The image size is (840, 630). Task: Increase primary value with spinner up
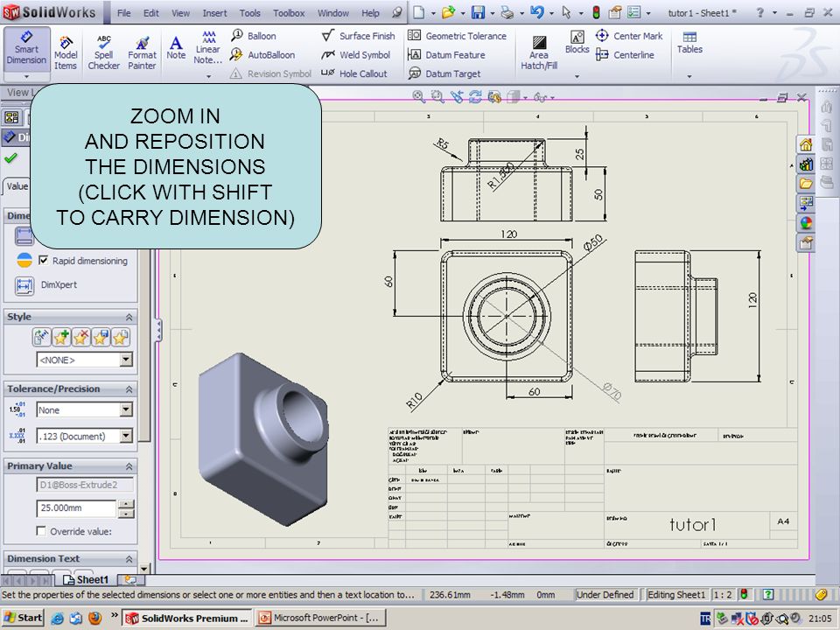pos(126,504)
